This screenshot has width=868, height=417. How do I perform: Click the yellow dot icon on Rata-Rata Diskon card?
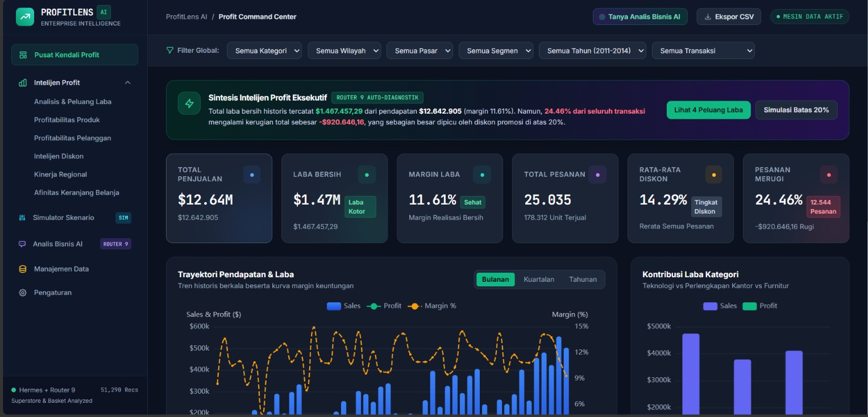[713, 174]
